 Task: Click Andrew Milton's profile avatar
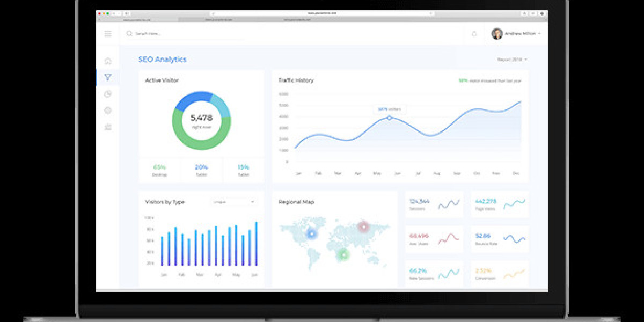(x=497, y=34)
